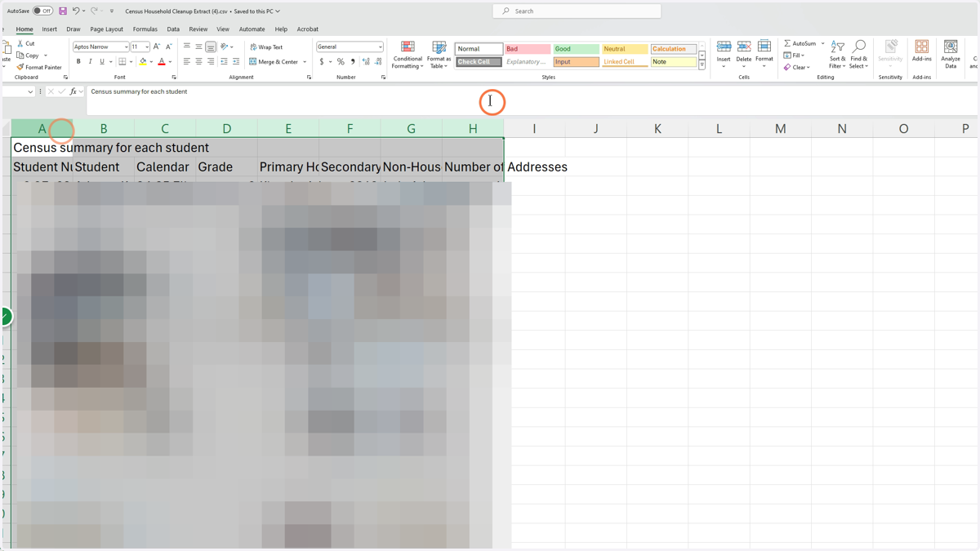Toggle bottom align button
980x551 pixels.
[211, 47]
